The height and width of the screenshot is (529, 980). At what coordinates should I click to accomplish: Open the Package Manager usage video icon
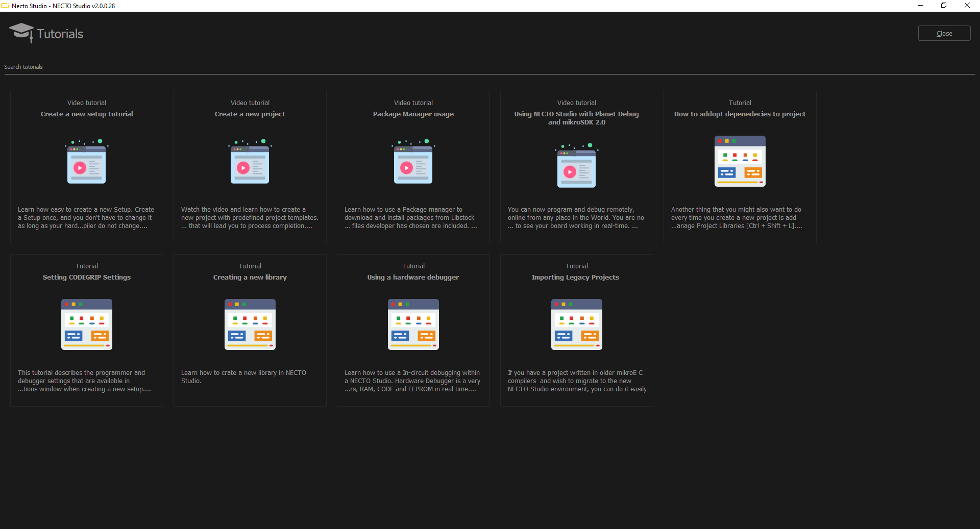coord(413,161)
